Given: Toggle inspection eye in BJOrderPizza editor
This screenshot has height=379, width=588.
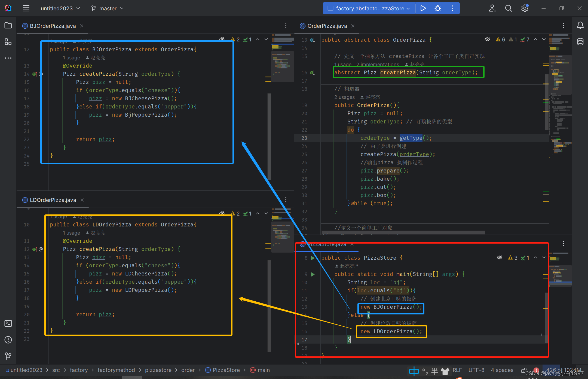Looking at the screenshot, I should pos(222,40).
